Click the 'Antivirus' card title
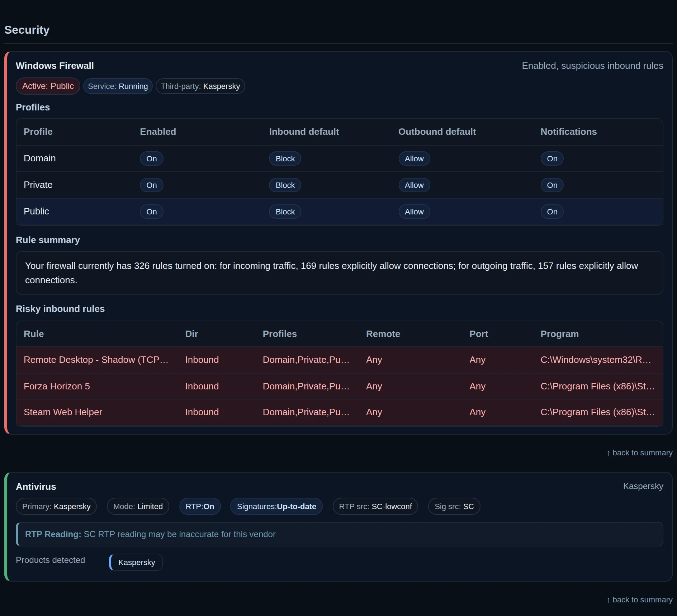 36,487
